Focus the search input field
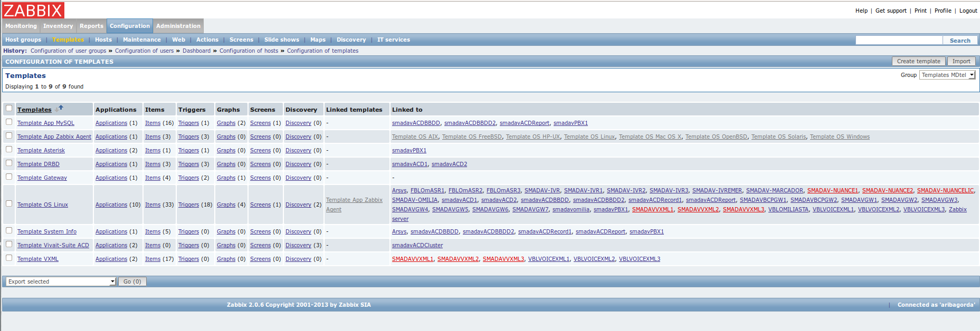The height and width of the screenshot is (331, 980). pyautogui.click(x=899, y=40)
